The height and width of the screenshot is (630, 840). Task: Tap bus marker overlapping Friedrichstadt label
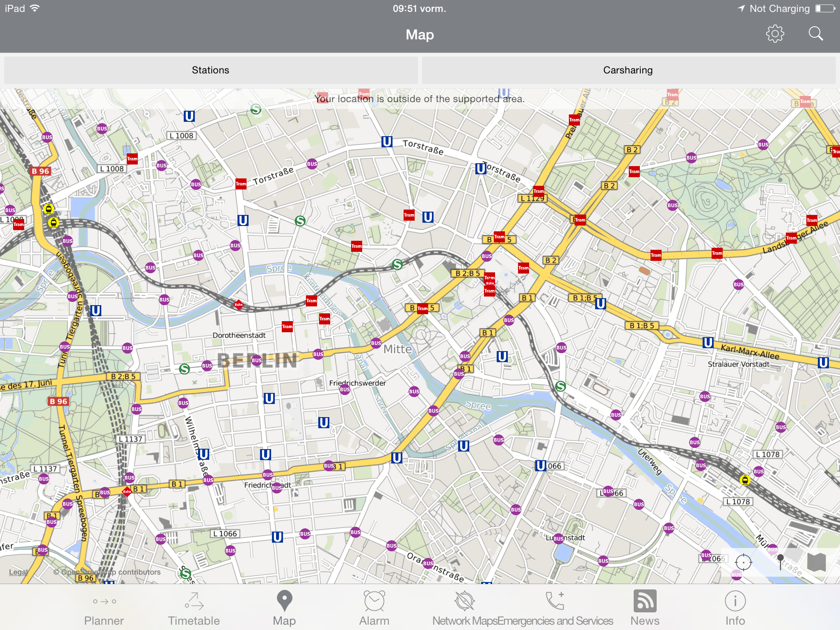(x=277, y=488)
